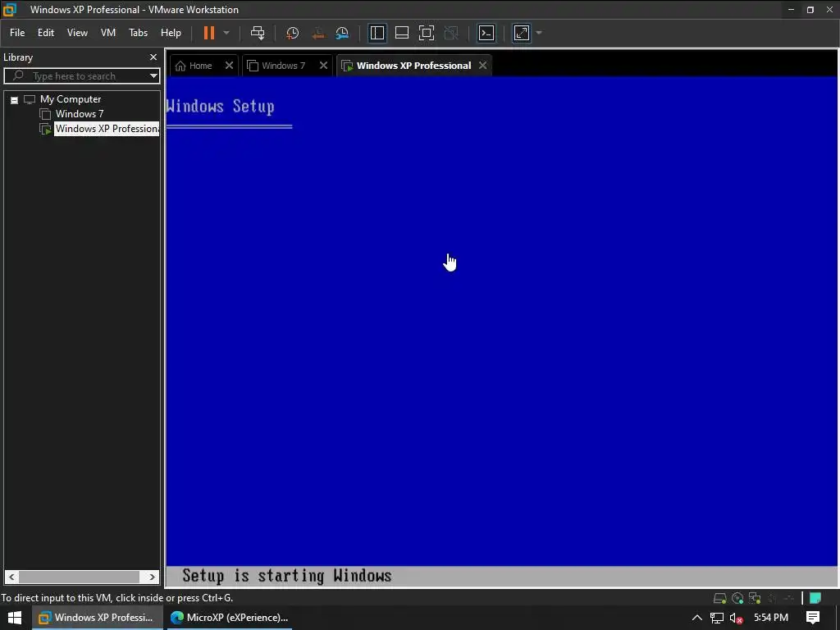Open the network tray icon

point(717,618)
